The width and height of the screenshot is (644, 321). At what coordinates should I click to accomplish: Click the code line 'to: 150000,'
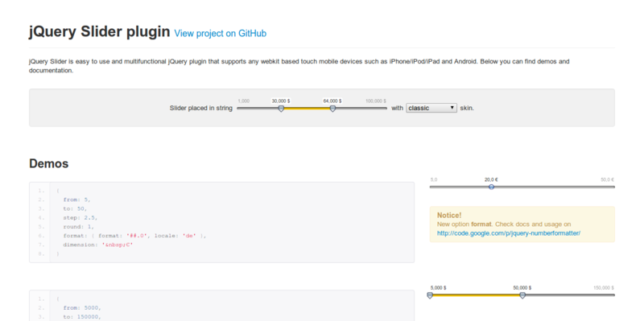pos(82,316)
